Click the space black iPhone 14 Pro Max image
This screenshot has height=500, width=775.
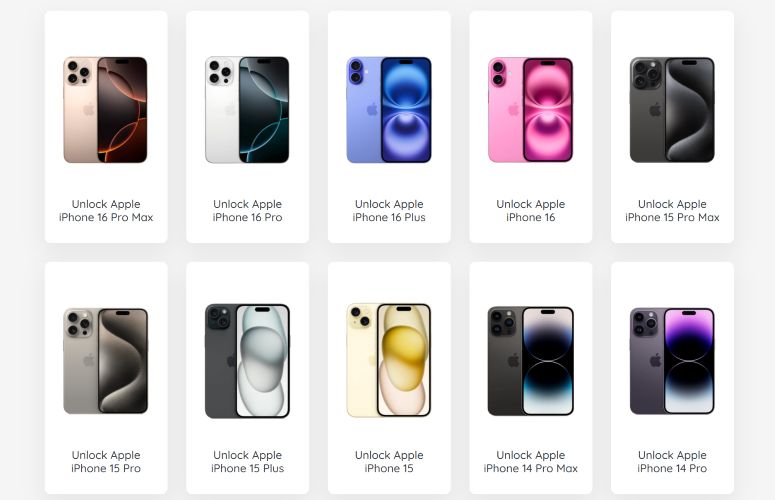[x=530, y=361]
